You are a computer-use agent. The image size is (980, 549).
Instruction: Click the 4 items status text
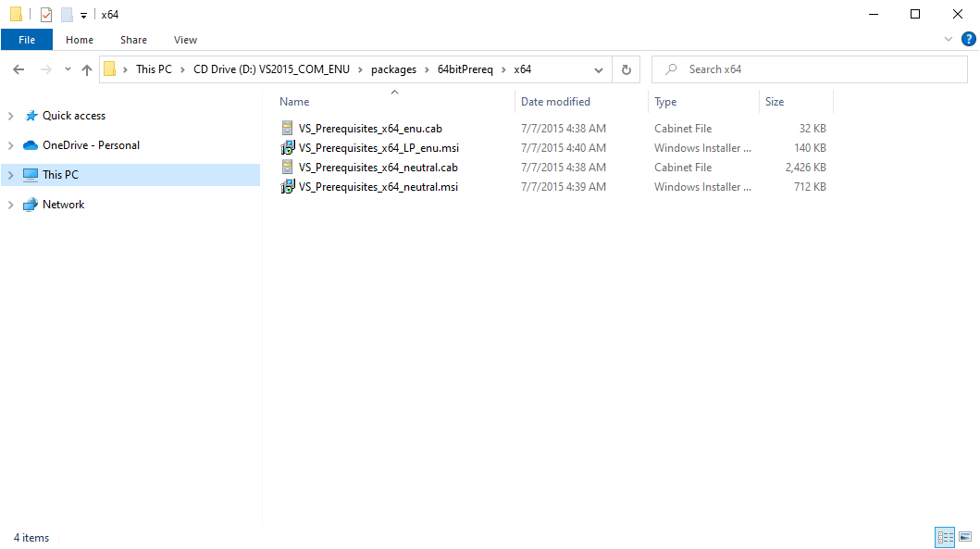click(31, 538)
